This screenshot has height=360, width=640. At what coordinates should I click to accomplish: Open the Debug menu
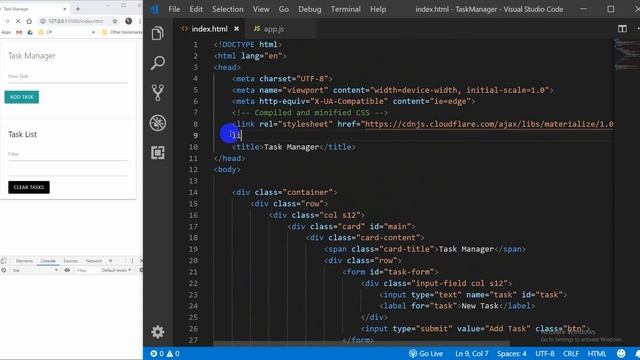(310, 9)
